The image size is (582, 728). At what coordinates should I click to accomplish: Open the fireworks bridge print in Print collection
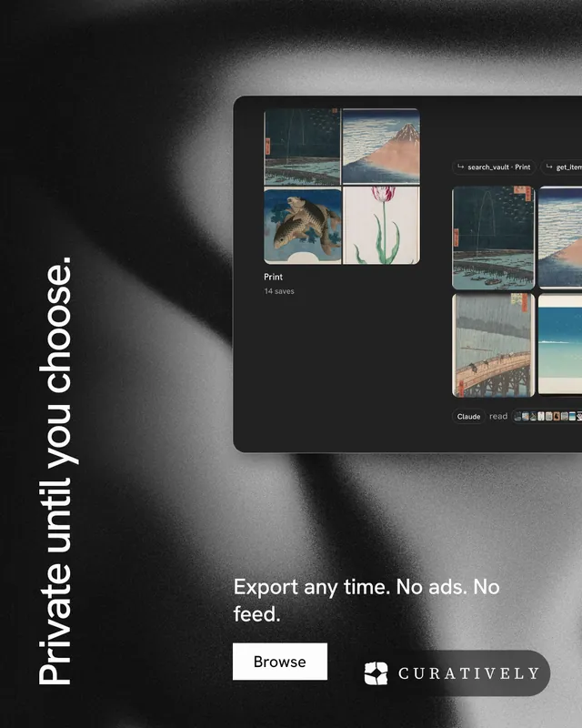pos(302,147)
